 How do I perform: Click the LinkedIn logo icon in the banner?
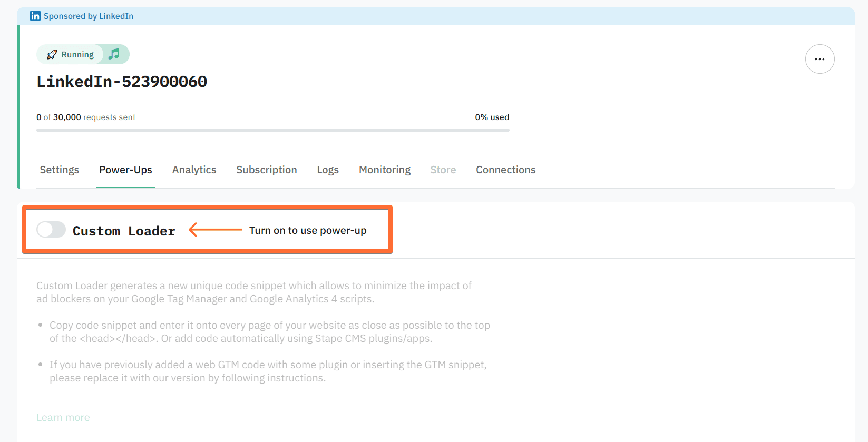click(35, 16)
